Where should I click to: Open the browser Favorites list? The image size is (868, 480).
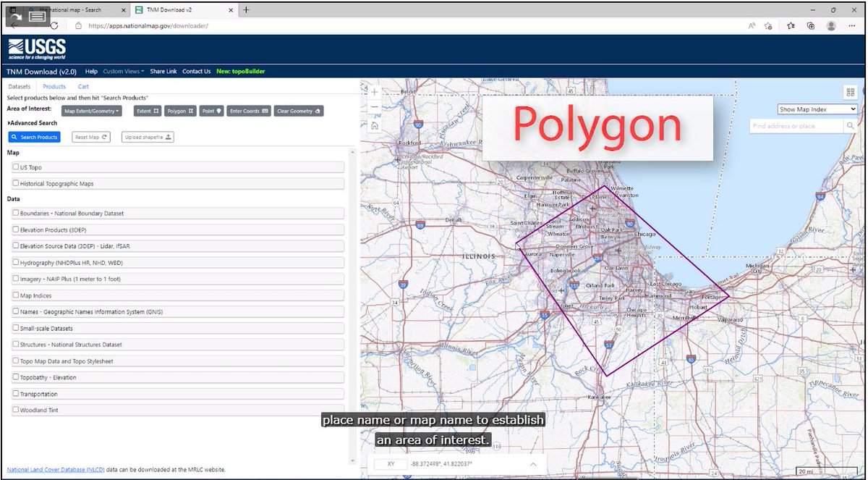point(791,25)
